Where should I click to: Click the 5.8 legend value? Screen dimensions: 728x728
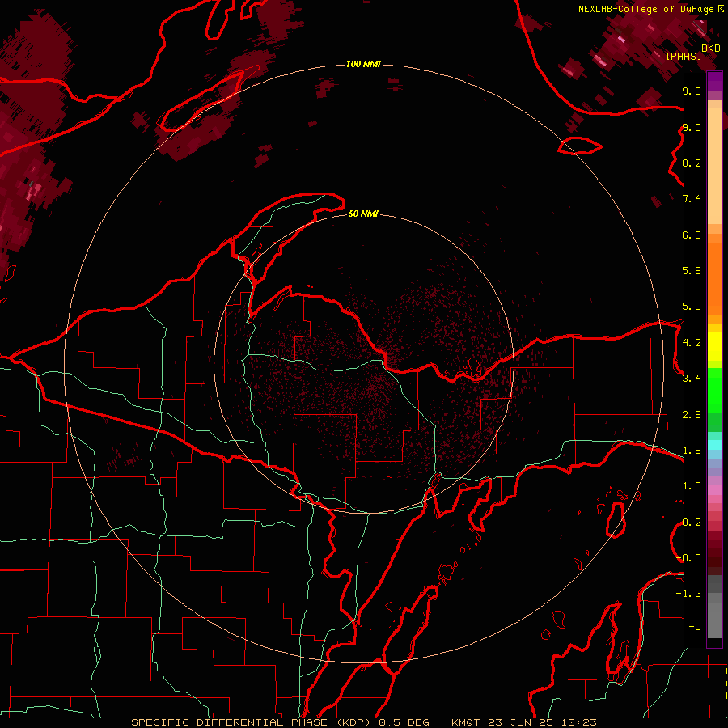click(x=692, y=270)
